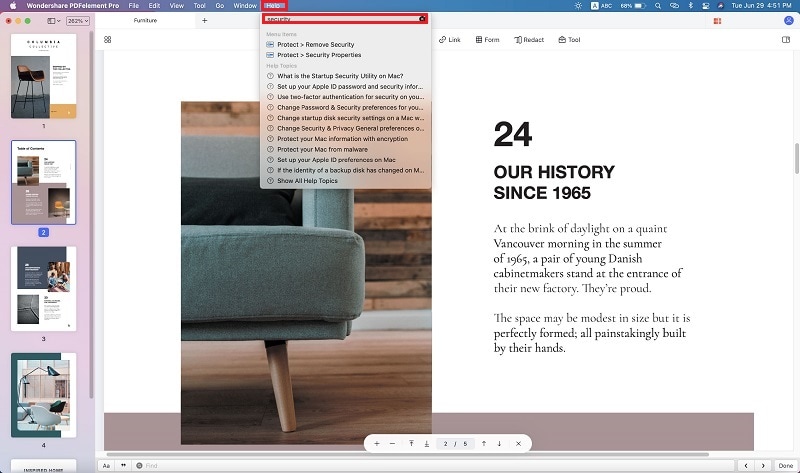This screenshot has width=800, height=473.
Task: Close the floating page navigation bar
Action: pyautogui.click(x=518, y=443)
